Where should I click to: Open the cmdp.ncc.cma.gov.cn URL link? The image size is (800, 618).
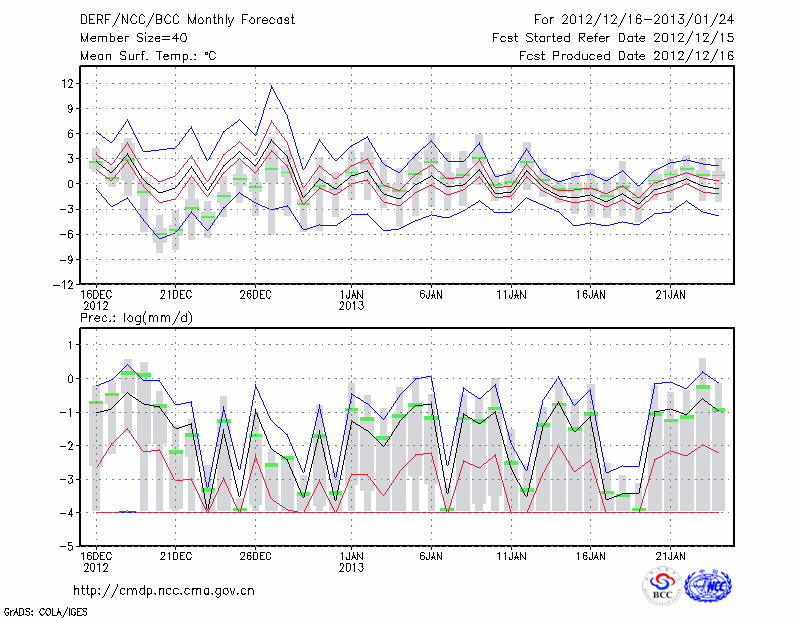pos(164,590)
